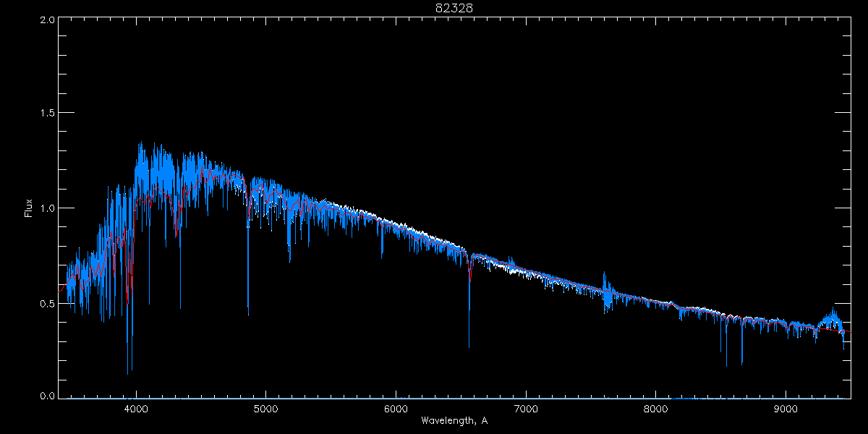Click the 1.0 flux tick label
The width and height of the screenshot is (868, 434).
pos(47,208)
